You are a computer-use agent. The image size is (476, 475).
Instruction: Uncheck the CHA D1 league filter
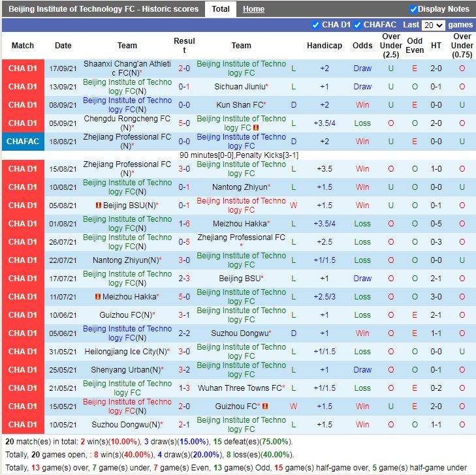316,25
